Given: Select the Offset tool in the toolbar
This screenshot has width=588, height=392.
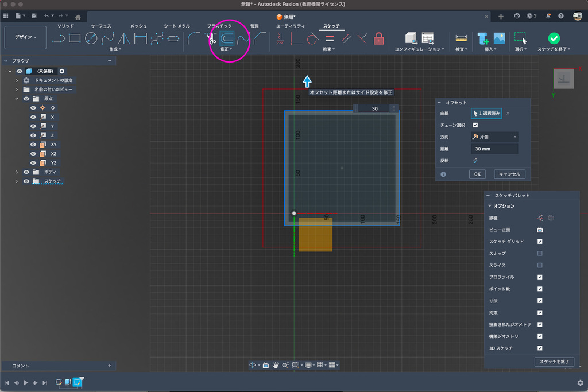Looking at the screenshot, I should pyautogui.click(x=227, y=38).
